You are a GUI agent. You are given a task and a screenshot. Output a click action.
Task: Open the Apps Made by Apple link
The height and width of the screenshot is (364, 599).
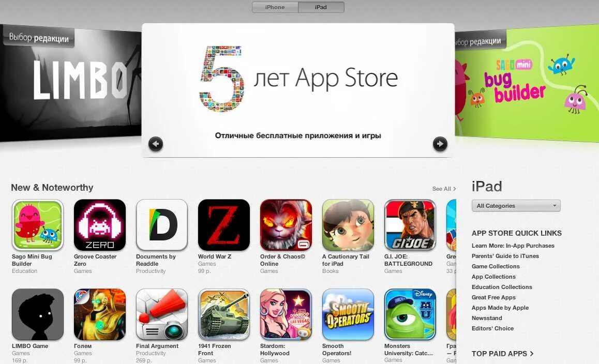(500, 308)
